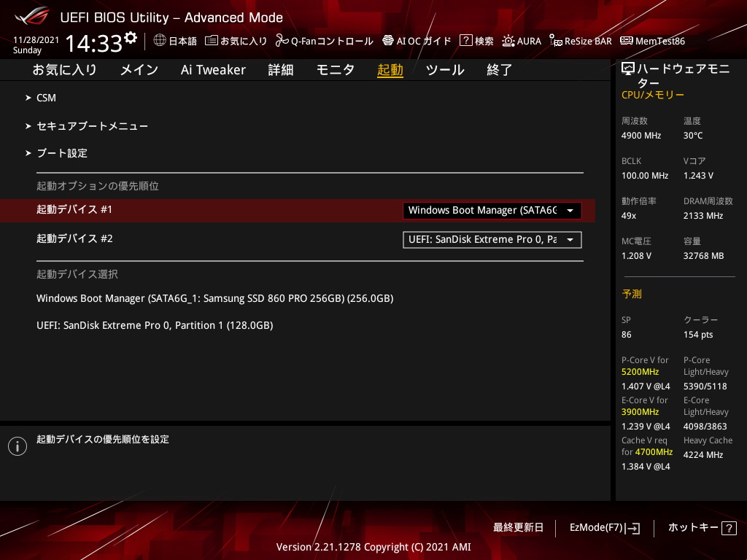Click the Q-Fanコントロール label
Image resolution: width=747 pixels, height=560 pixels.
pyautogui.click(x=332, y=42)
